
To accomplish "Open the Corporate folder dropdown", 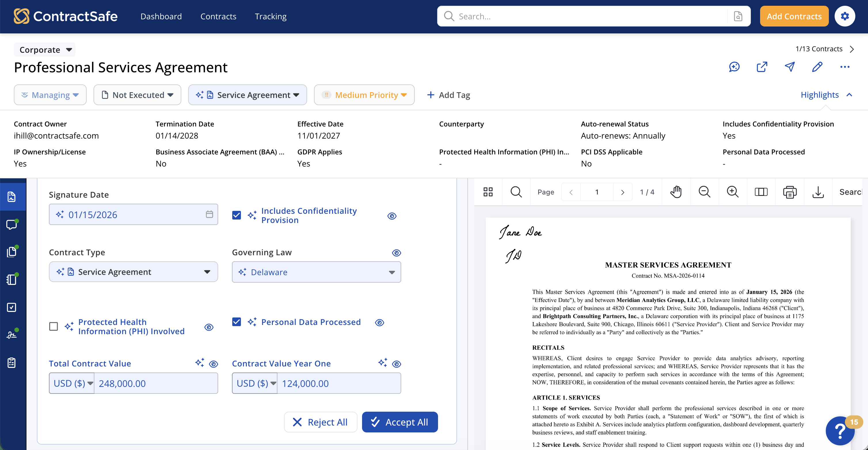I will [45, 50].
